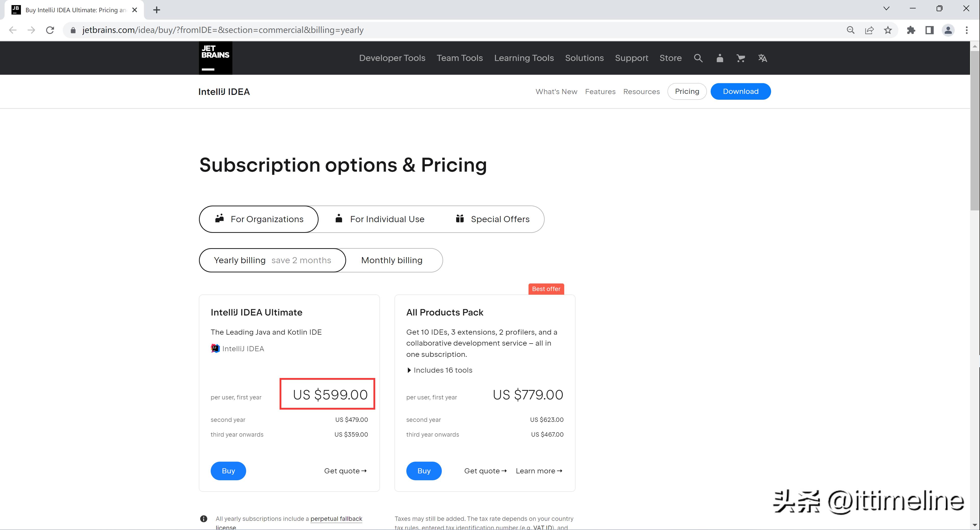Viewport: 980px width, 530px height.
Task: Click the US $467.00 third year price
Action: tap(547, 435)
